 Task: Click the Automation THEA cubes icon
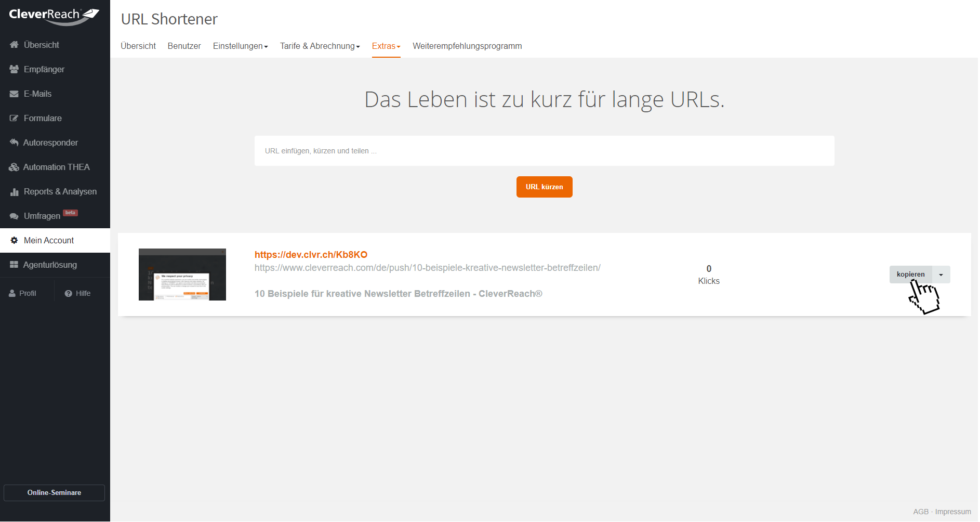pos(14,167)
